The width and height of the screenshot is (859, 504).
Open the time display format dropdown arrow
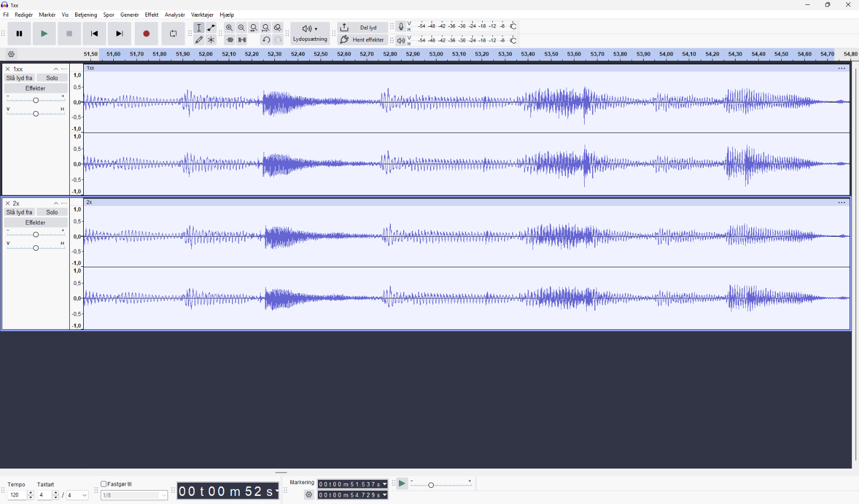tap(277, 491)
